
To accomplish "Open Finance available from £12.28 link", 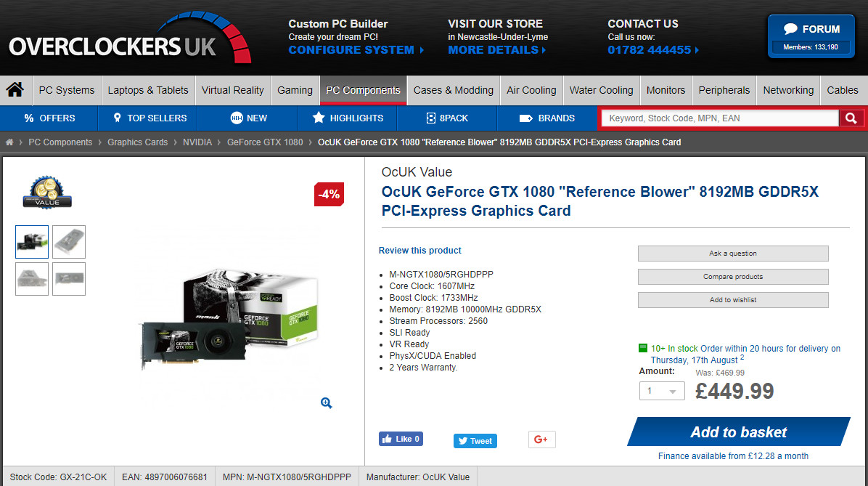I will (x=733, y=456).
